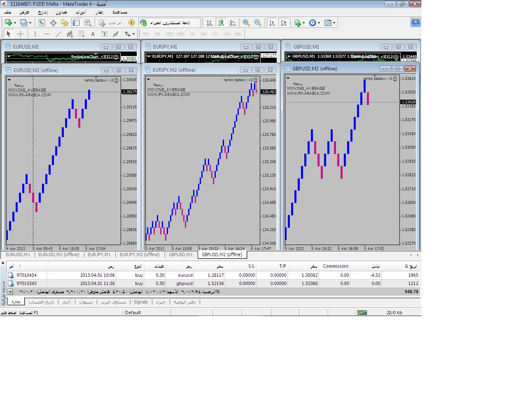532x411 pixels.
Task: Open the chat notifications badge showing 4
Action: (415, 23)
